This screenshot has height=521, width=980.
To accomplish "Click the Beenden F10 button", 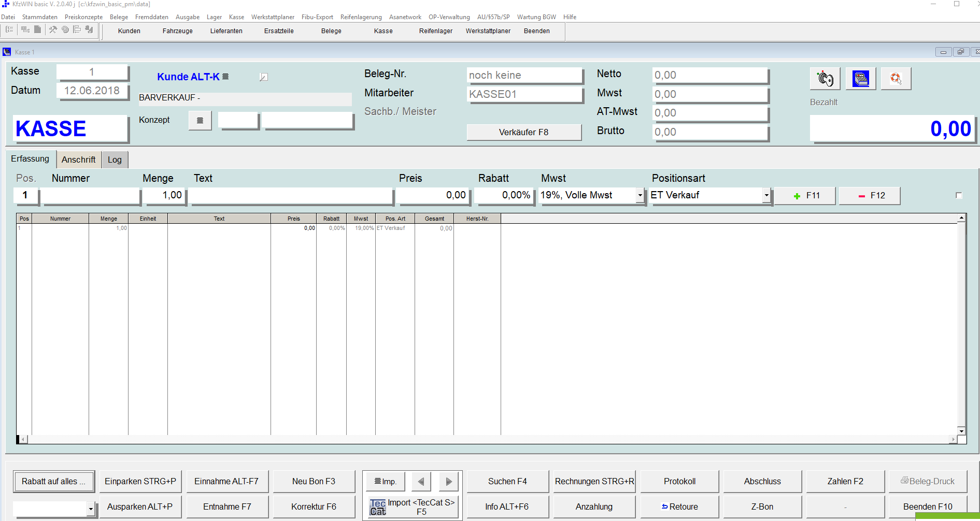I will [928, 507].
